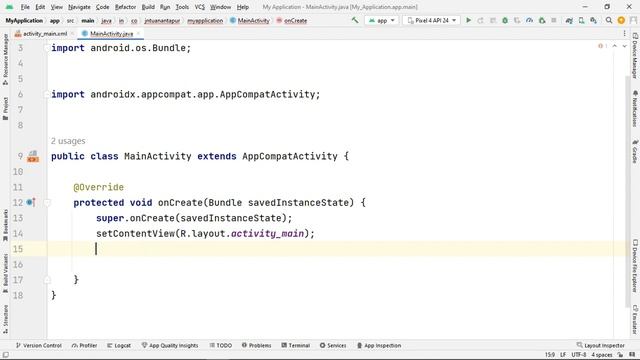
Task: Open the Profiler tool window
Action: [x=84, y=345]
